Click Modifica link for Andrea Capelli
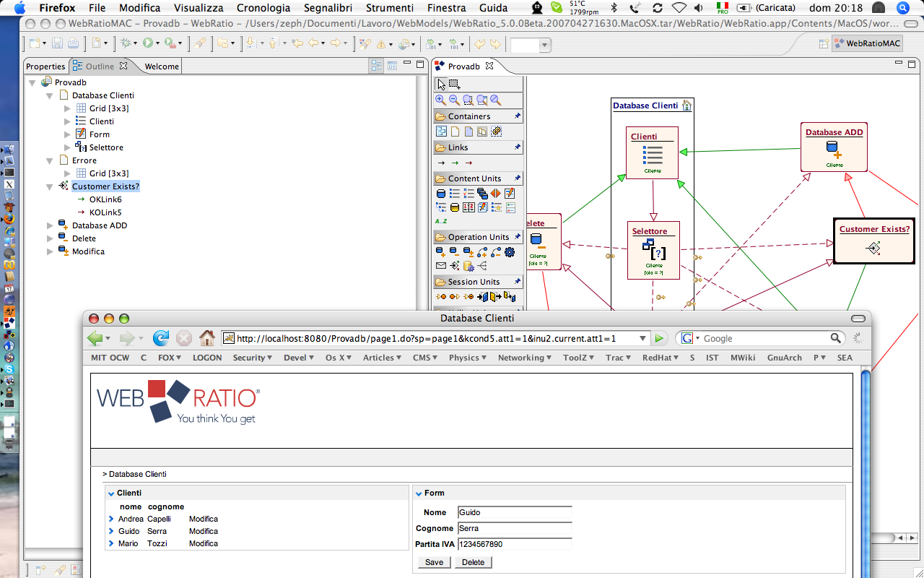The height and width of the screenshot is (578, 924). coord(203,519)
